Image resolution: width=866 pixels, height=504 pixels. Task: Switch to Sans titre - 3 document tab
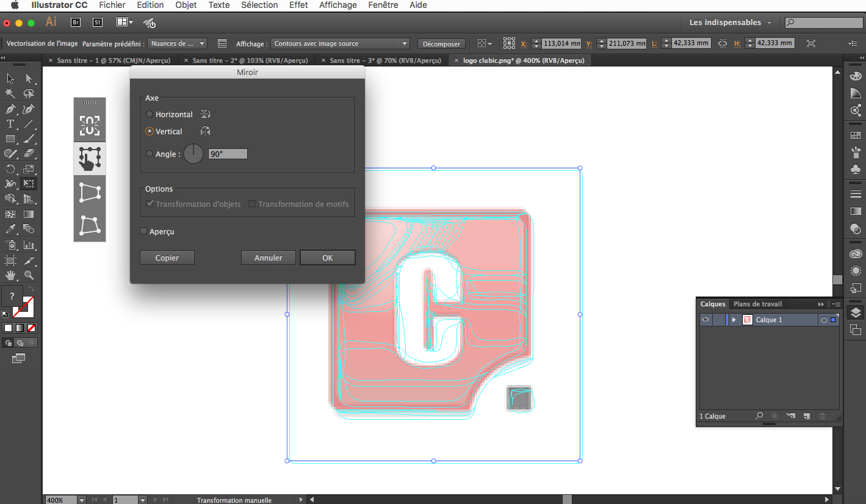384,60
